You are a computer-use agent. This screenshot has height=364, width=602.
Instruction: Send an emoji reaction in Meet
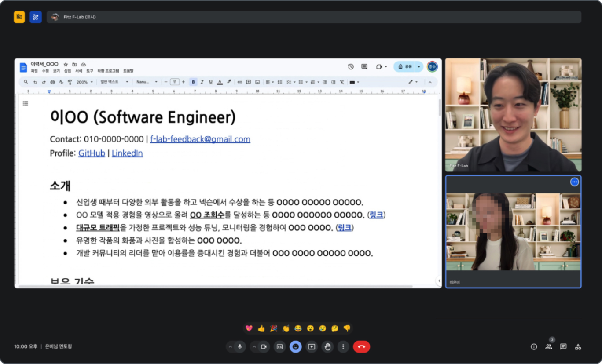tap(295, 347)
